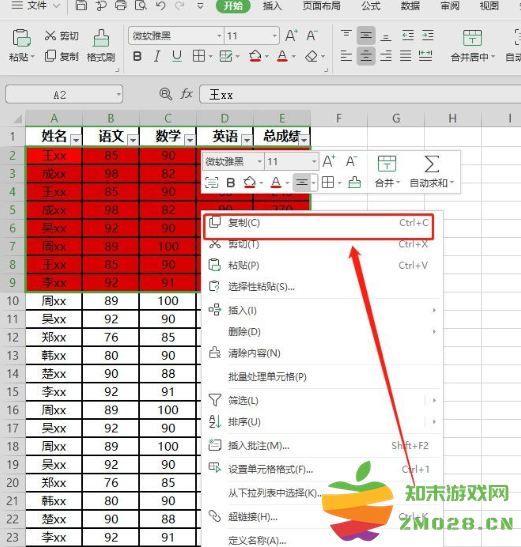
Task: Click mini toolbar 合并 button
Action: [x=387, y=172]
